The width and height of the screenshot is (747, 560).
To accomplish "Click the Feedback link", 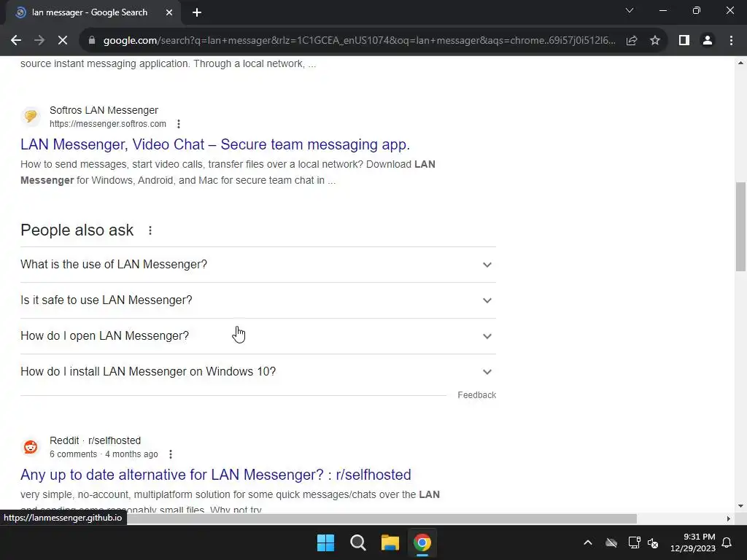I will point(477,394).
